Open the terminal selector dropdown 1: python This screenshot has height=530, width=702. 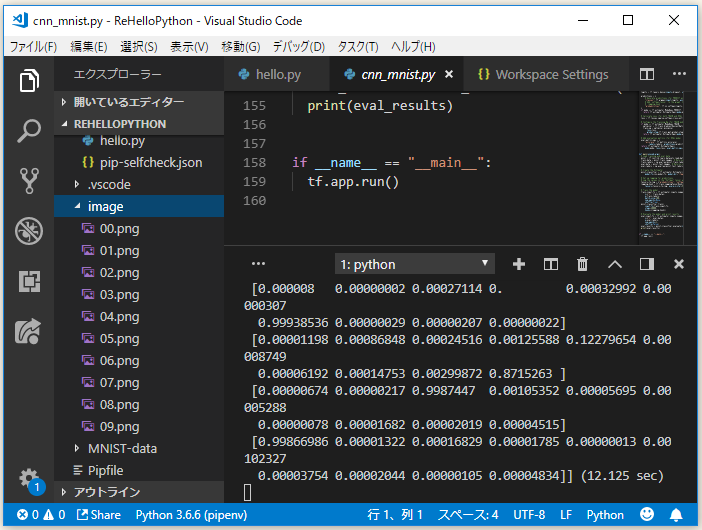(415, 264)
